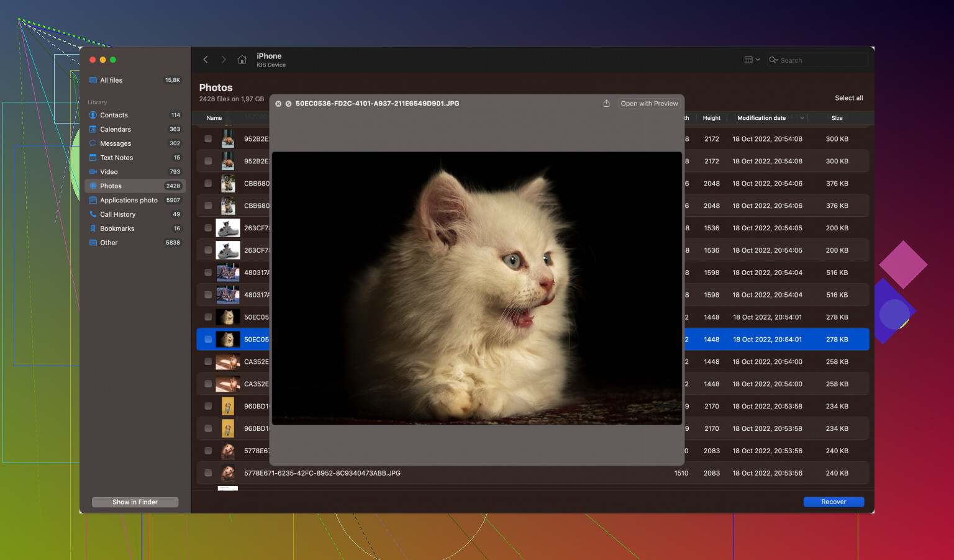Open the view mode dropdown
Viewport: 954px width, 560px height.
752,60
